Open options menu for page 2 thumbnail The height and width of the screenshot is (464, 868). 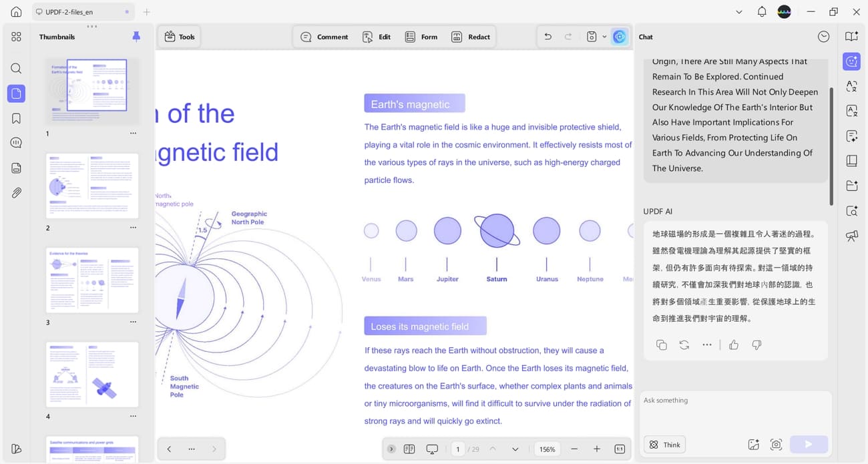[x=133, y=228]
